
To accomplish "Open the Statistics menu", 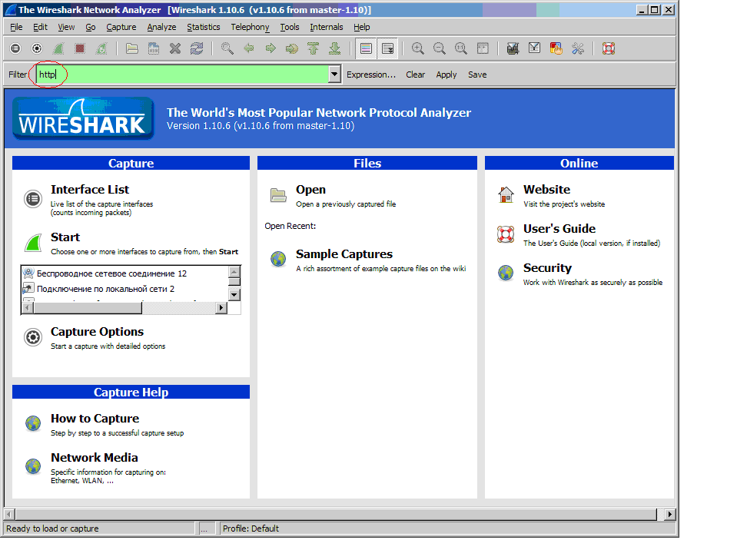I will [204, 27].
